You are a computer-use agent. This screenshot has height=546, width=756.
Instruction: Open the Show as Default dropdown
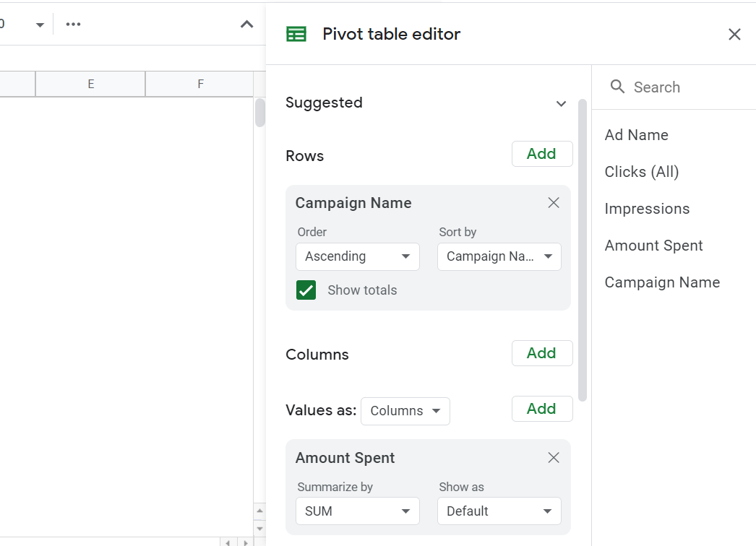pos(499,511)
